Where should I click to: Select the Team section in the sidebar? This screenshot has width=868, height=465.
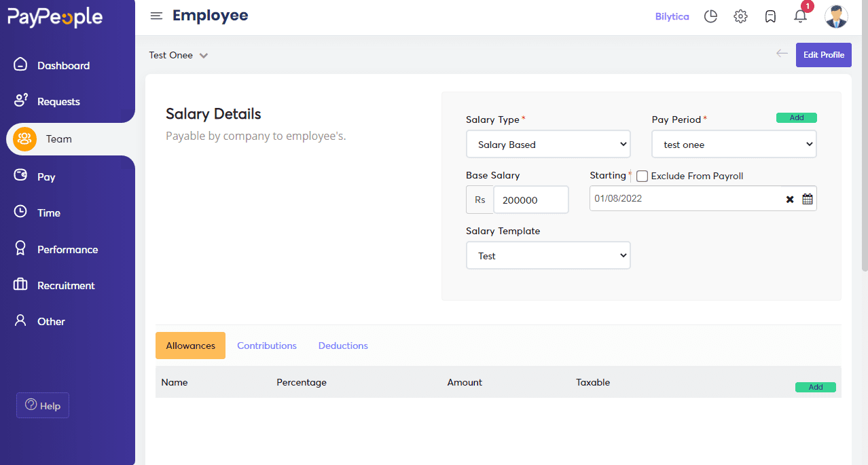click(58, 138)
